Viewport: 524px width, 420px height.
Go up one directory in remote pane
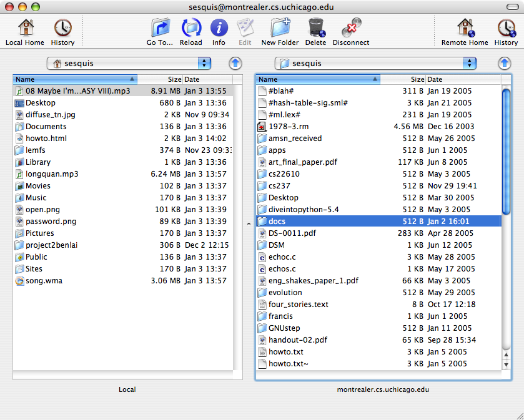(x=505, y=63)
